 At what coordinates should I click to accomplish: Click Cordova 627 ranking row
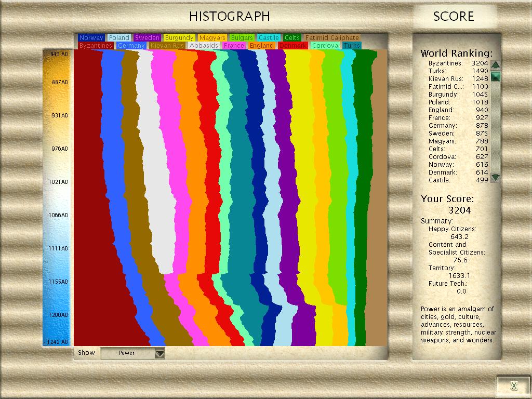(458, 157)
